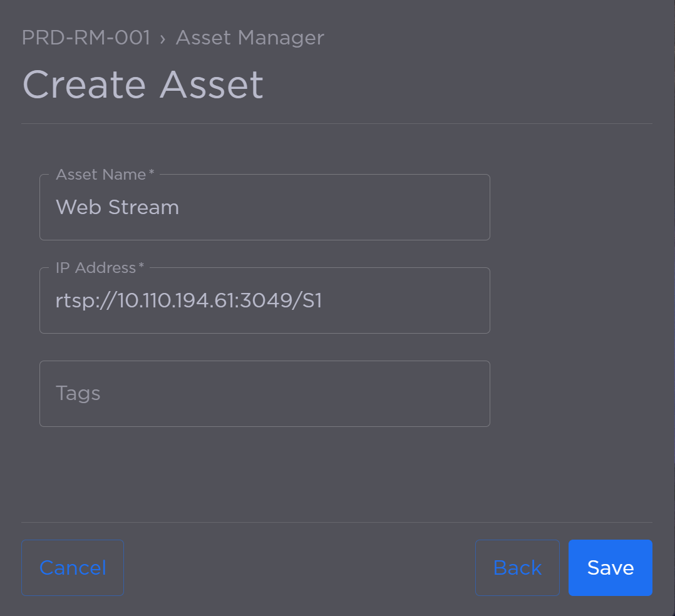Click the rtsp URL in IP Address field
675x616 pixels.
click(x=188, y=300)
